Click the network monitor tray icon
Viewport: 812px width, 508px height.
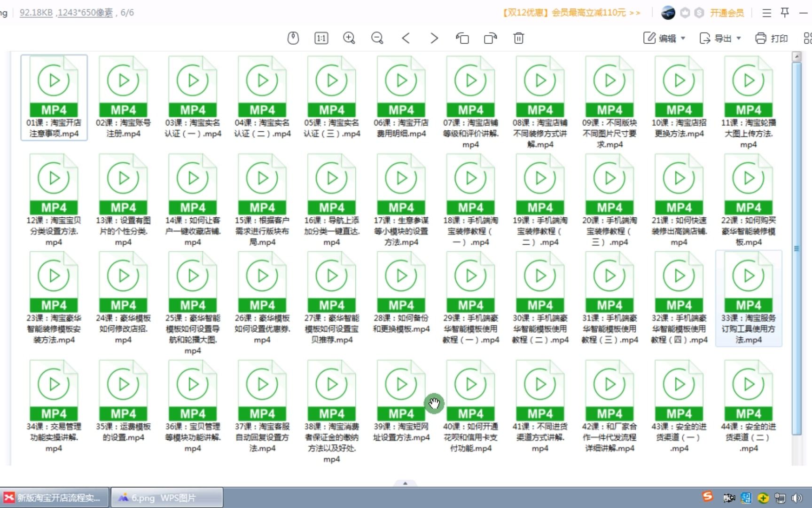pos(780,498)
